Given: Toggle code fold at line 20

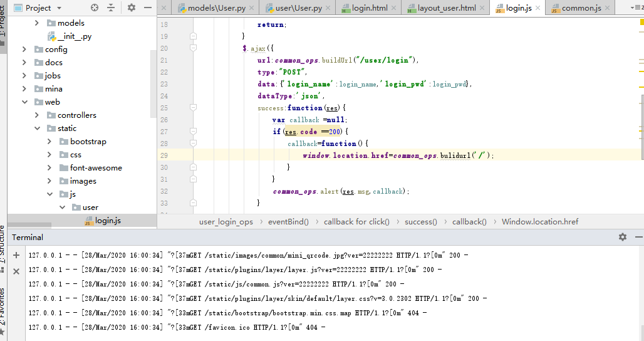Looking at the screenshot, I should click(x=193, y=48).
